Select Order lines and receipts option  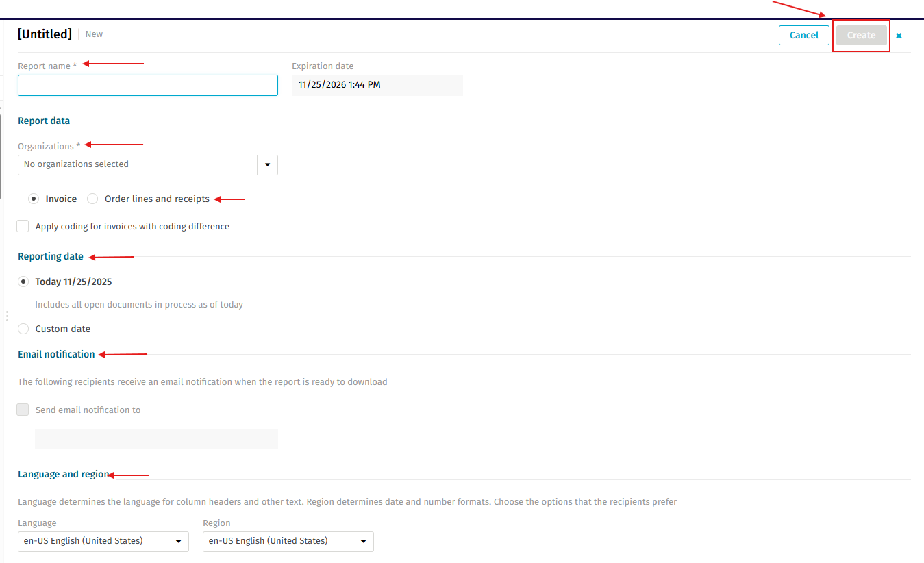(x=92, y=199)
